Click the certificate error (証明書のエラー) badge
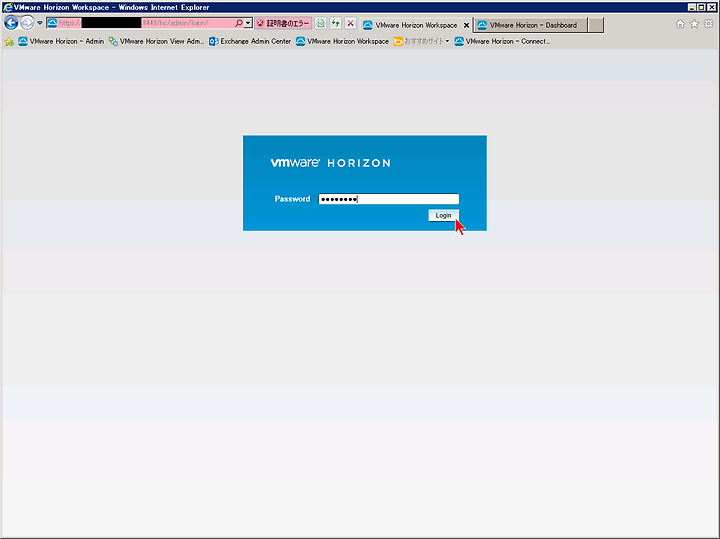 click(283, 23)
